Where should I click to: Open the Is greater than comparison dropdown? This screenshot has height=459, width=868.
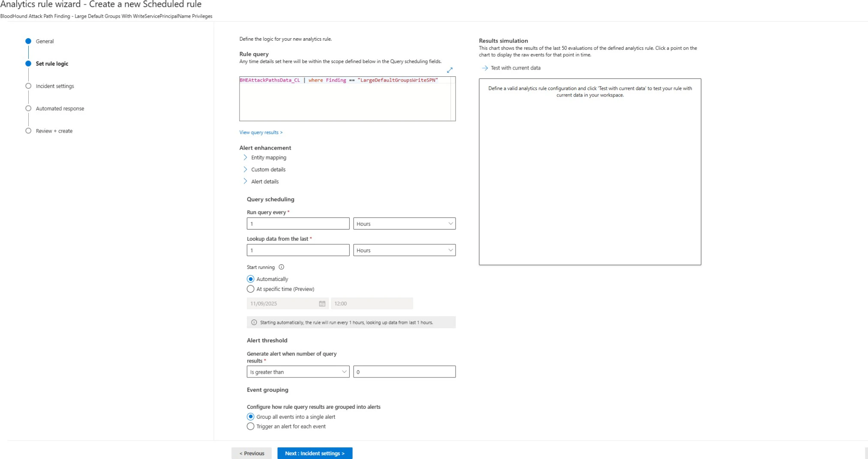[297, 371]
